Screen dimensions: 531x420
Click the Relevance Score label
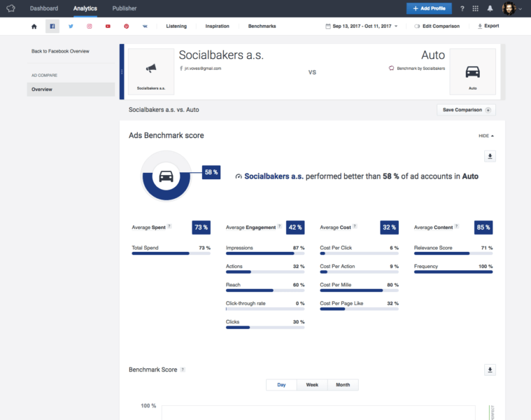tap(433, 248)
